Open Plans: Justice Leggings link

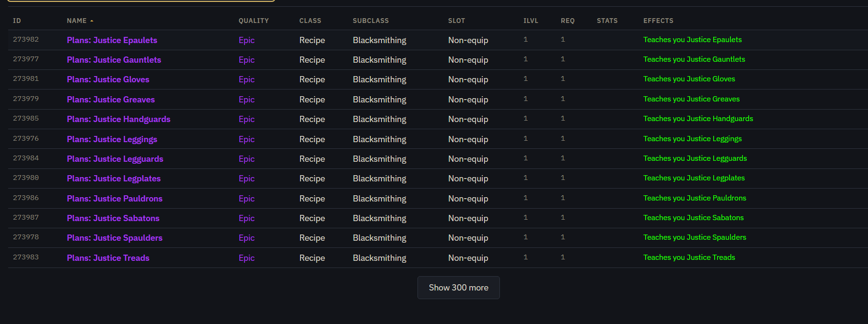112,139
